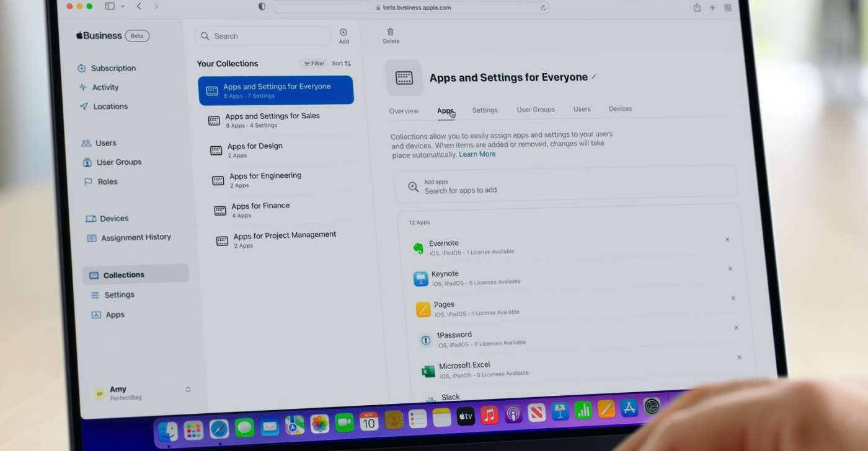Toggle the Safari sidebar
Image resolution: width=868 pixels, height=451 pixels.
pos(110,6)
